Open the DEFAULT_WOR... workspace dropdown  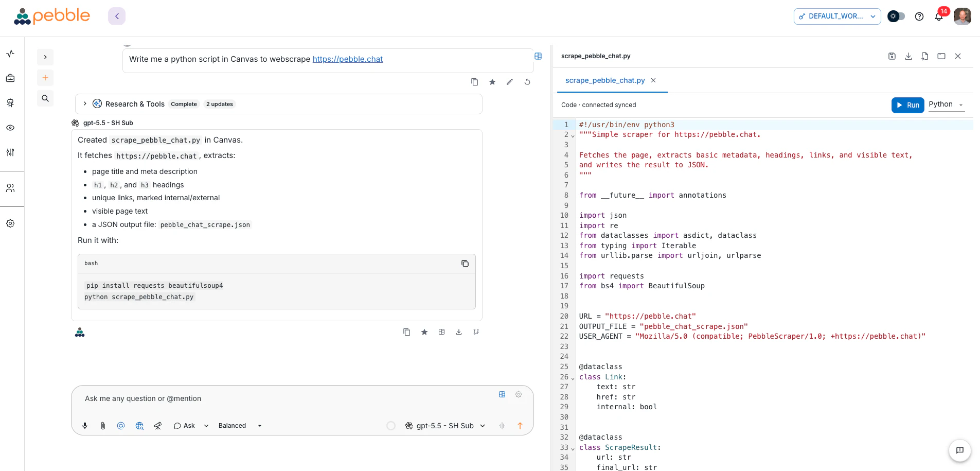pos(837,16)
